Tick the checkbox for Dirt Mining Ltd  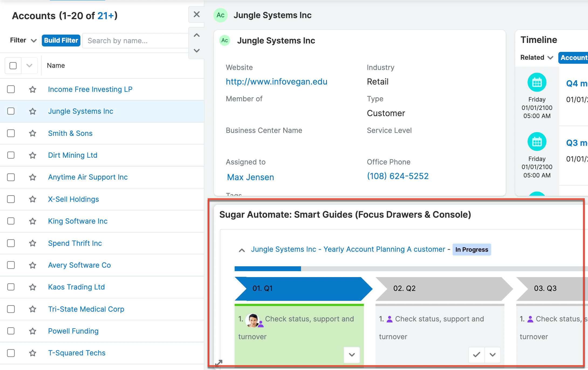[x=11, y=155]
